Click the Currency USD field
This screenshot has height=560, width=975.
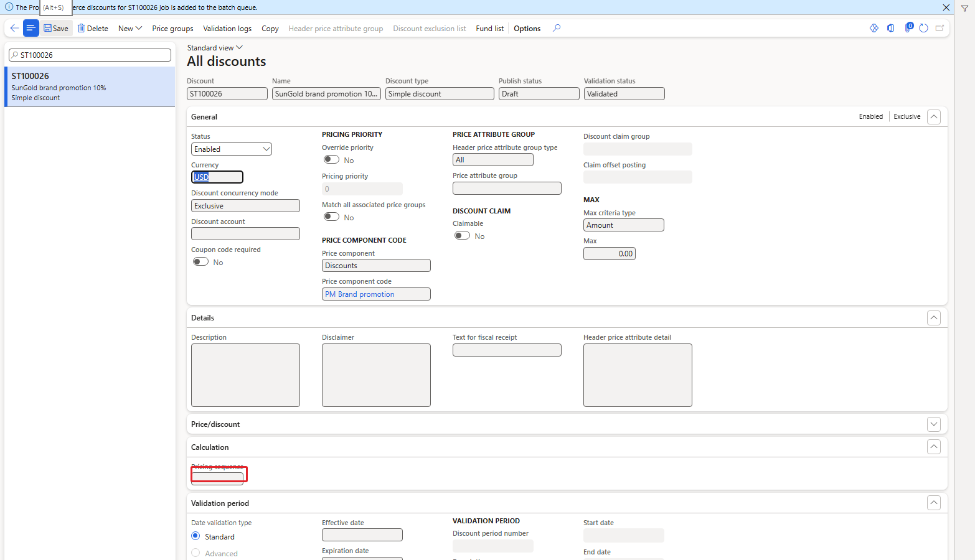[x=217, y=177]
